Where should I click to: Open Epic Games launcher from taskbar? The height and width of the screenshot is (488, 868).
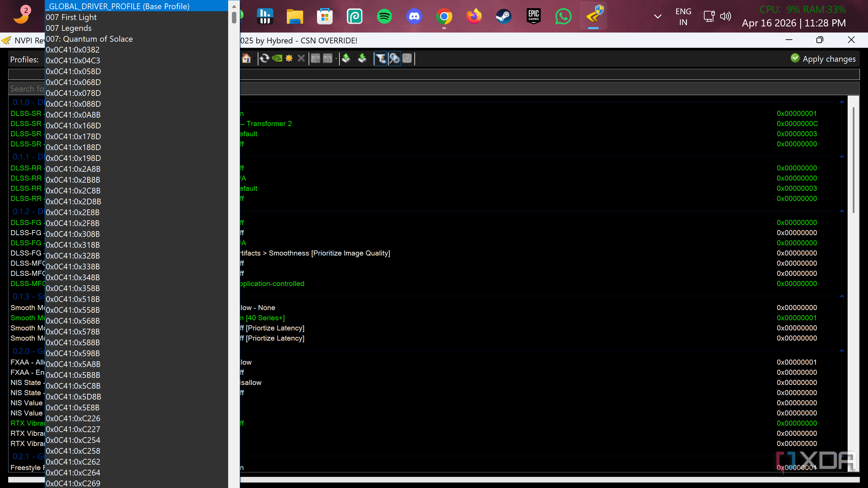[533, 16]
